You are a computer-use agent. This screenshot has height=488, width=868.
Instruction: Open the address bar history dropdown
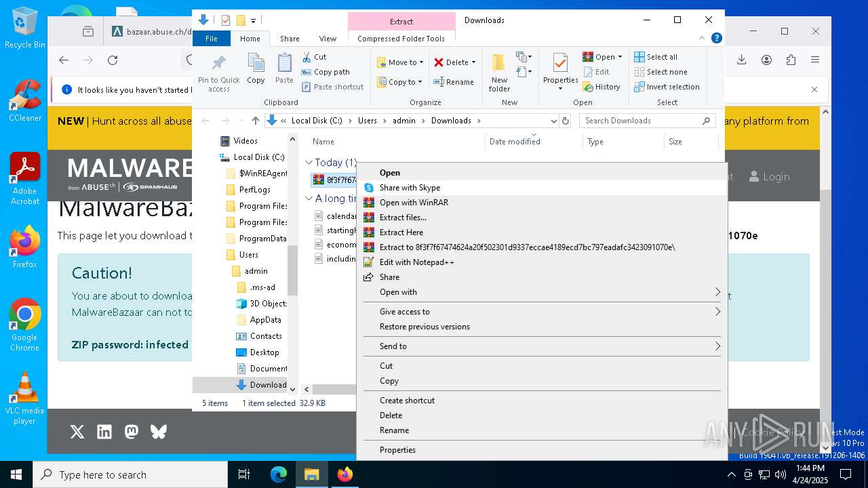(x=553, y=121)
